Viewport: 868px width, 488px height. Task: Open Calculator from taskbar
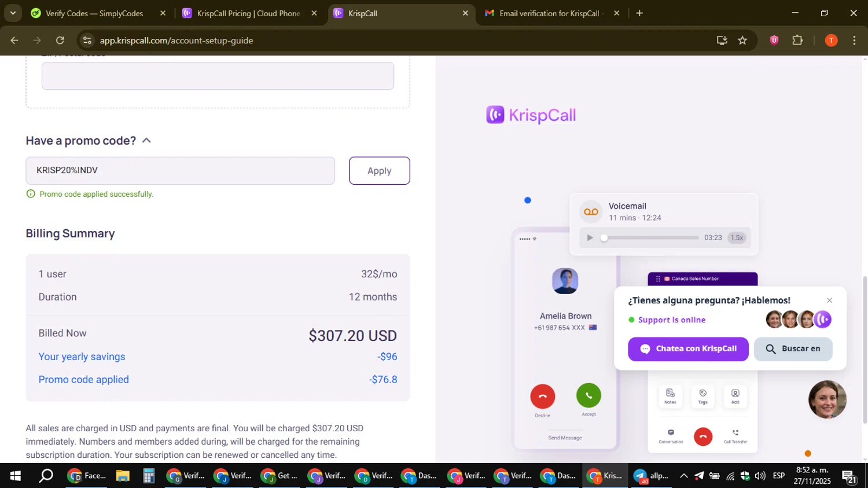pyautogui.click(x=149, y=476)
